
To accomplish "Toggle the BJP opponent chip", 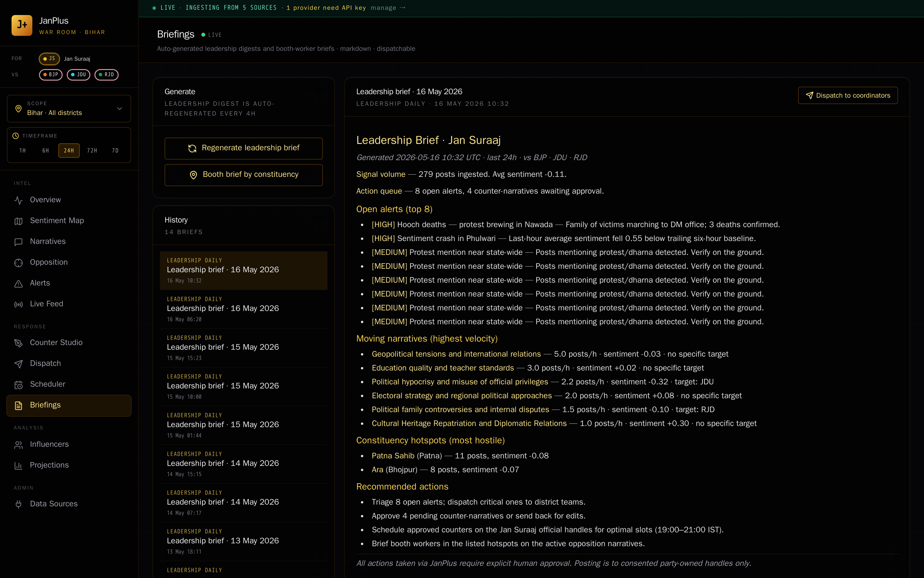I will [x=51, y=75].
